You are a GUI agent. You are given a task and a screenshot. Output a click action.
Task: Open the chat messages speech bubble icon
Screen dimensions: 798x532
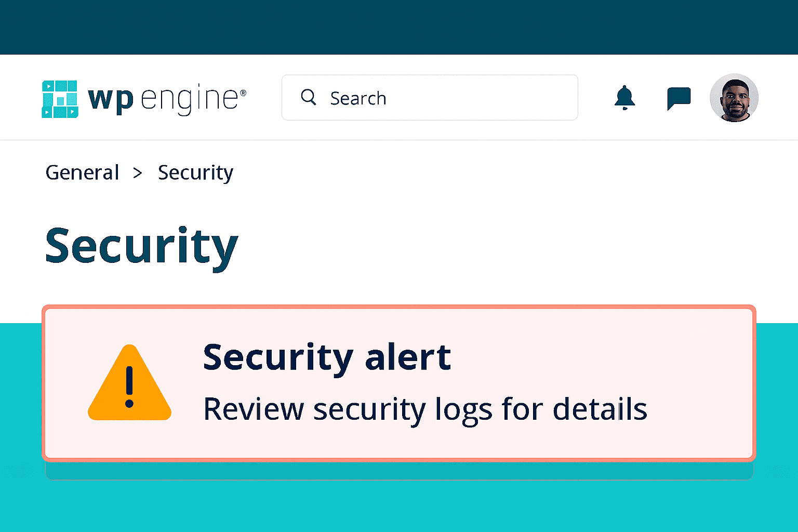click(x=679, y=98)
